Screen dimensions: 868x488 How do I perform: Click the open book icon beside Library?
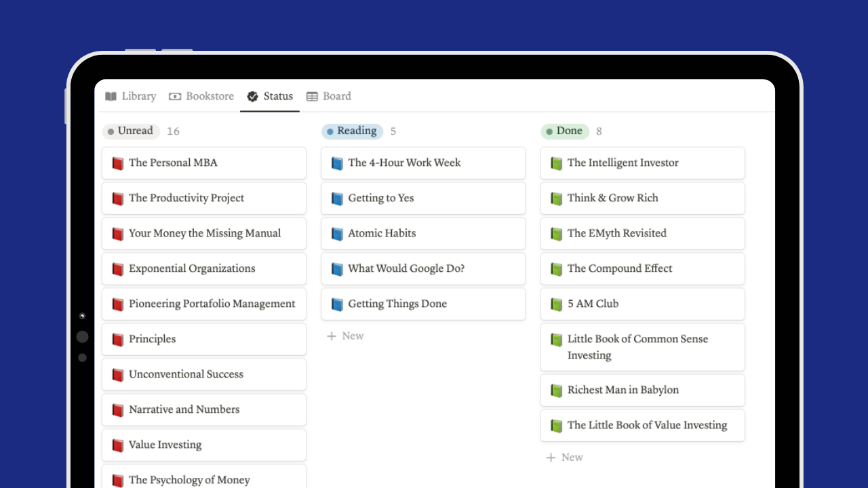point(111,96)
